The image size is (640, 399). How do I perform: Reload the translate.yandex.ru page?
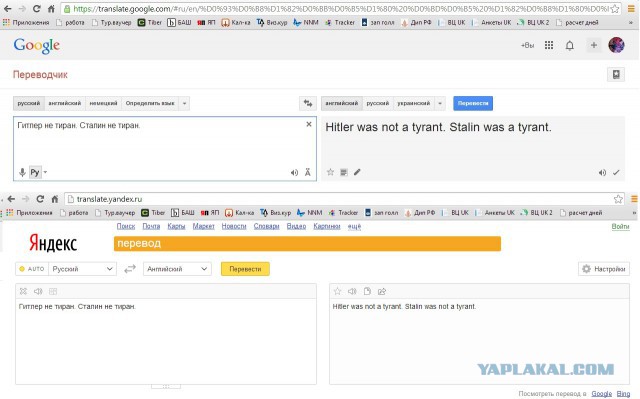(x=40, y=199)
